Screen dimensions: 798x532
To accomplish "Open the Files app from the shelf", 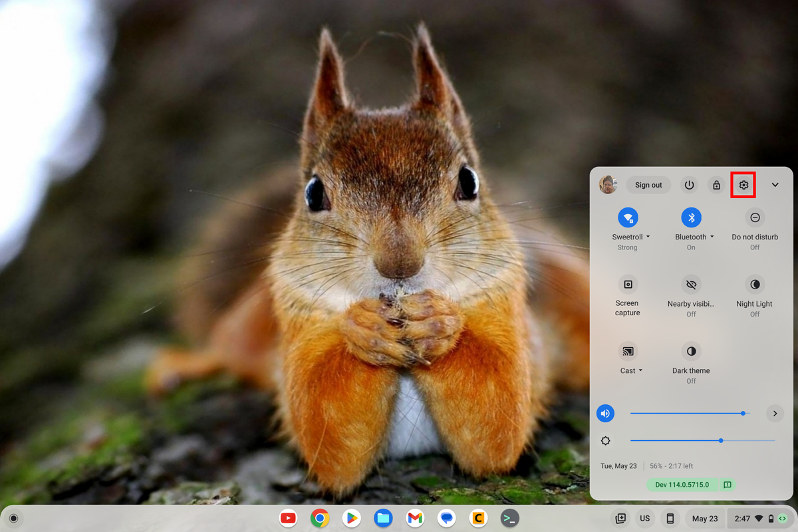I will [383, 518].
